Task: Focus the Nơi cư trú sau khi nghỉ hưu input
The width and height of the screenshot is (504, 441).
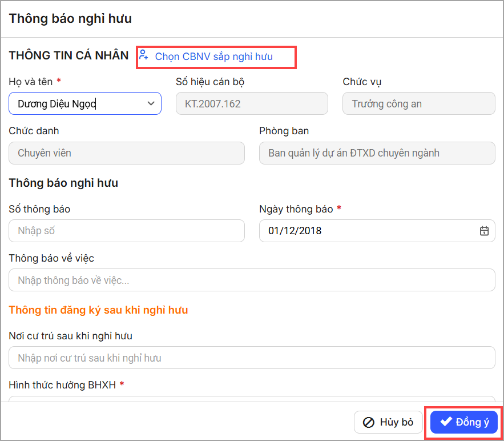Action: pyautogui.click(x=252, y=358)
